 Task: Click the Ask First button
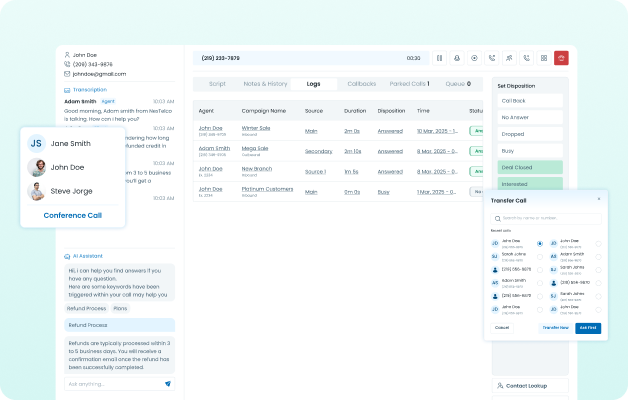pos(588,328)
